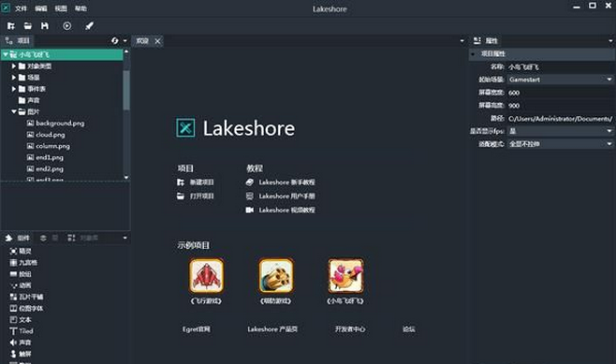Click the layers icon in component panel header
This screenshot has height=364, width=616.
pos(43,238)
